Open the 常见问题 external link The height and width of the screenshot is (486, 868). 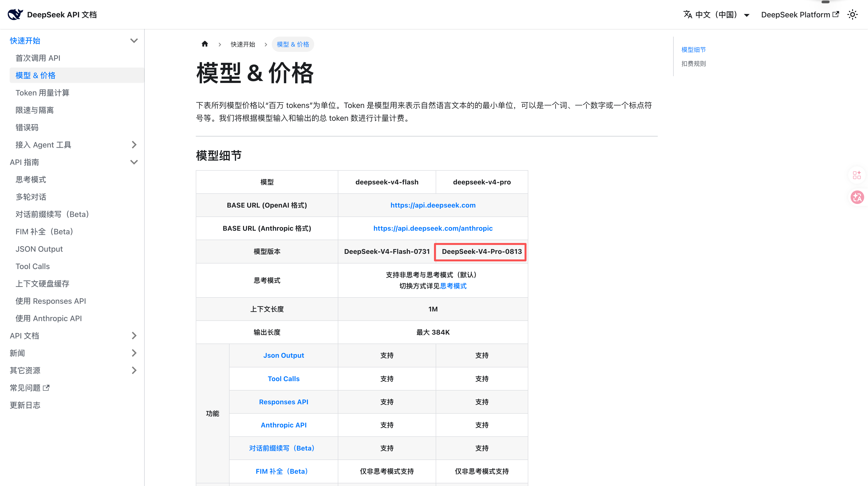click(30, 388)
